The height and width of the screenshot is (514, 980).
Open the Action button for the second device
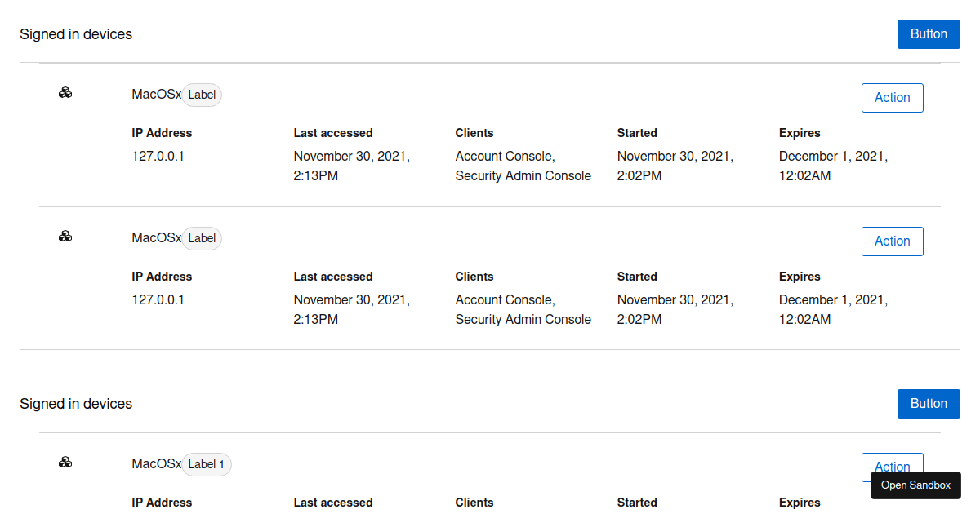coord(892,241)
